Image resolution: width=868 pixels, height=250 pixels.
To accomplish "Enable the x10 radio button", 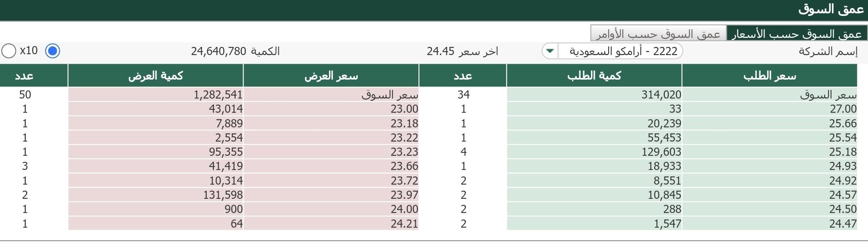I will [x=9, y=51].
